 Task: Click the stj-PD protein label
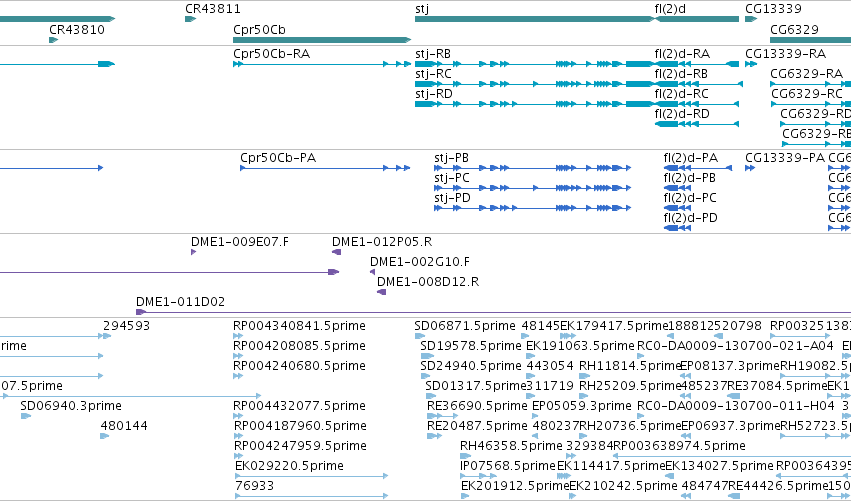click(x=453, y=198)
